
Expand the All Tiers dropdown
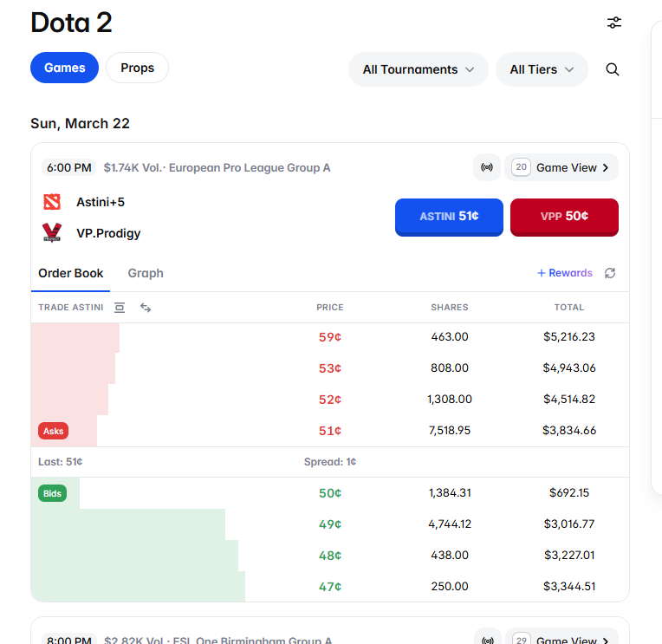point(542,69)
